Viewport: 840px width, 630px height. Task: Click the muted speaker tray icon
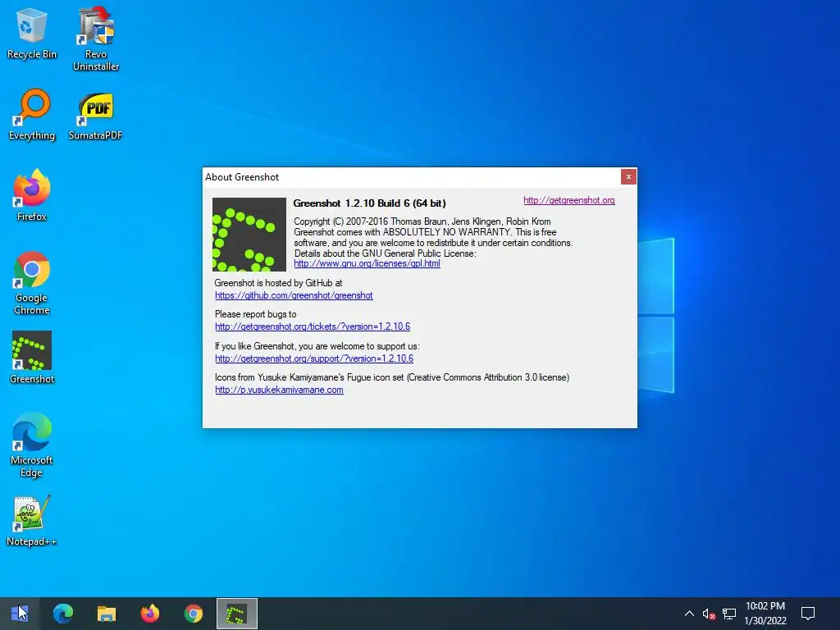pyautogui.click(x=709, y=614)
